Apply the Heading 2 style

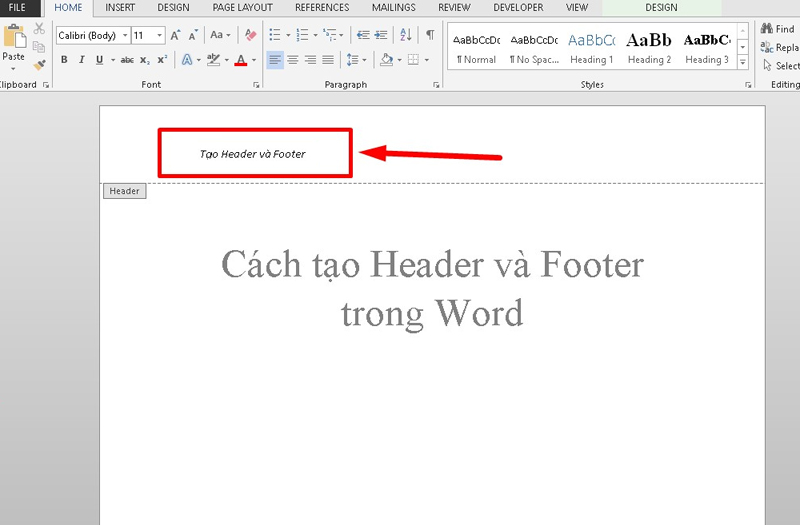649,48
